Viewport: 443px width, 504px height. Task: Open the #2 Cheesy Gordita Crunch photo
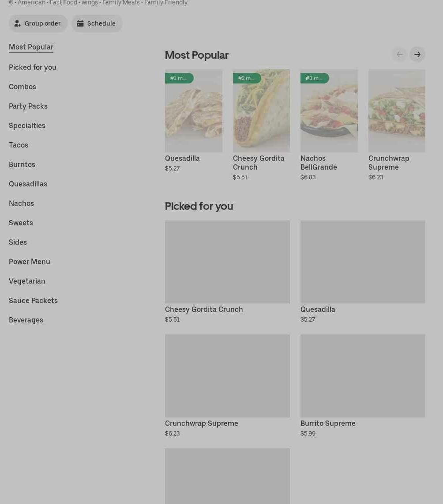pos(261,111)
